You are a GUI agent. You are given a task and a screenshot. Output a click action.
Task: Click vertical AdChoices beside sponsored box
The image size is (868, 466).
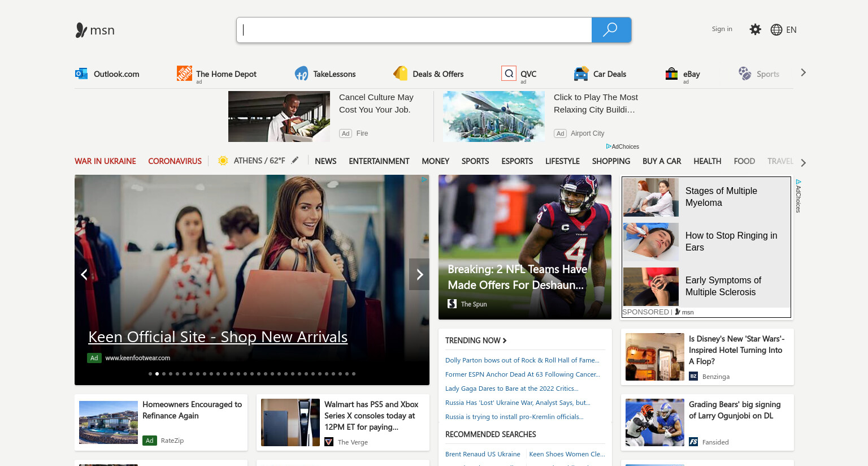tap(798, 196)
